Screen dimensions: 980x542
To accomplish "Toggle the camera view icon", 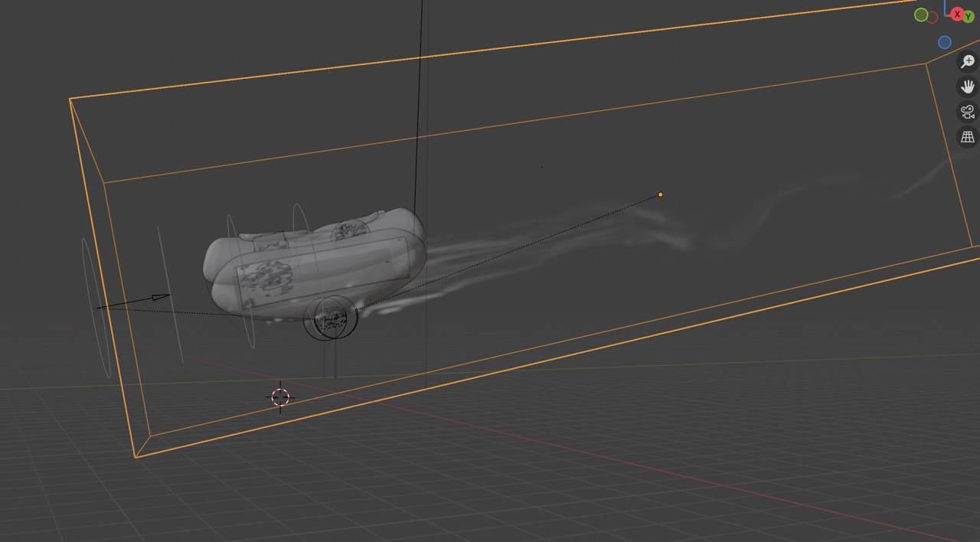I will click(x=968, y=112).
